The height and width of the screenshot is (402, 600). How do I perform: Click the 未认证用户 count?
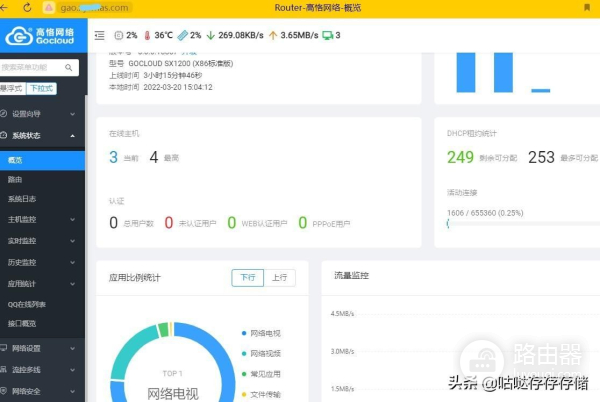click(169, 223)
